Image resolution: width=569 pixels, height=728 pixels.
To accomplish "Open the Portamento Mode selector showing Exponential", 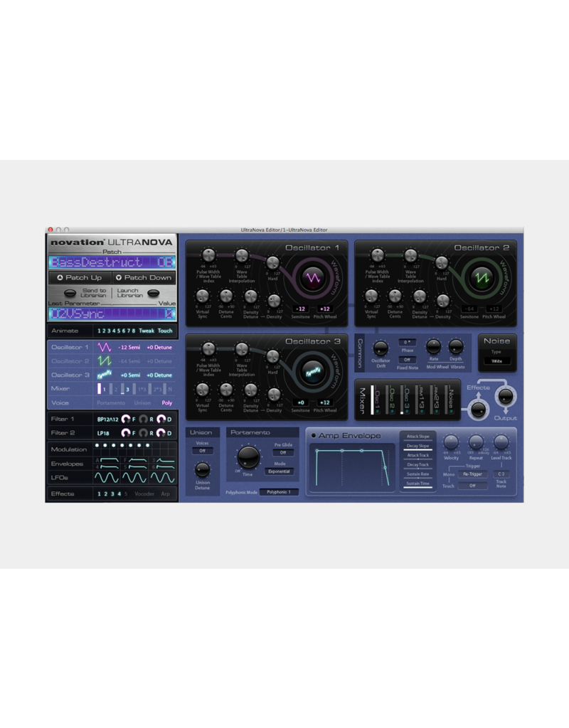I will coord(280,470).
